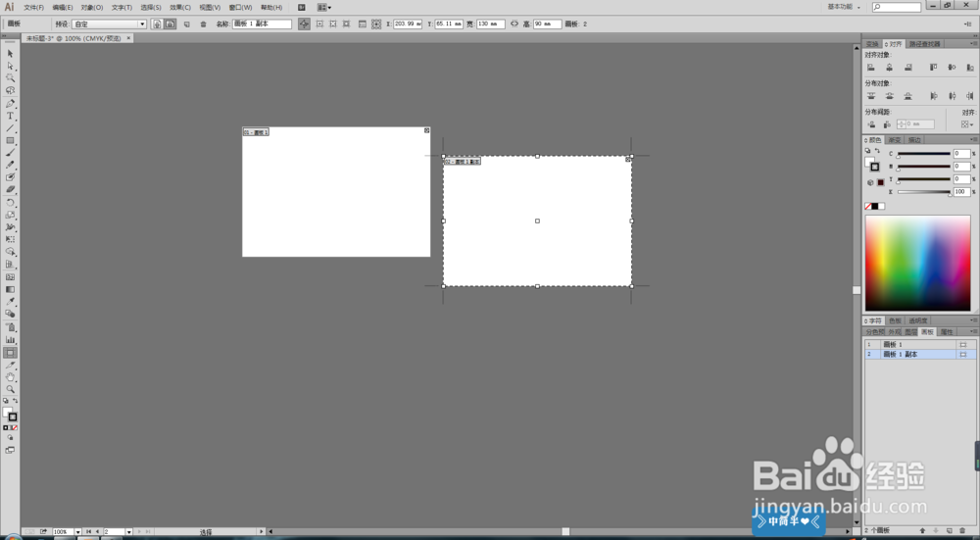Select the Gradient tool
This screenshot has width=980, height=540.
pyautogui.click(x=10, y=289)
